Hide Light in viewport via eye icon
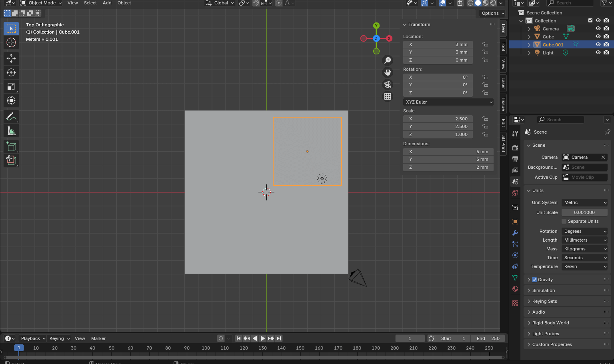Screen dimensions: 614x364 point(598,53)
